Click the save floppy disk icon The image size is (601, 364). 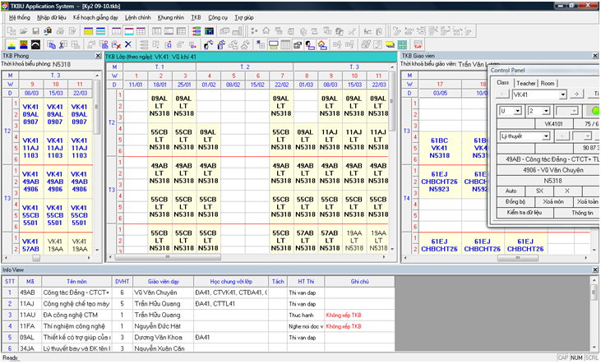pos(35,30)
